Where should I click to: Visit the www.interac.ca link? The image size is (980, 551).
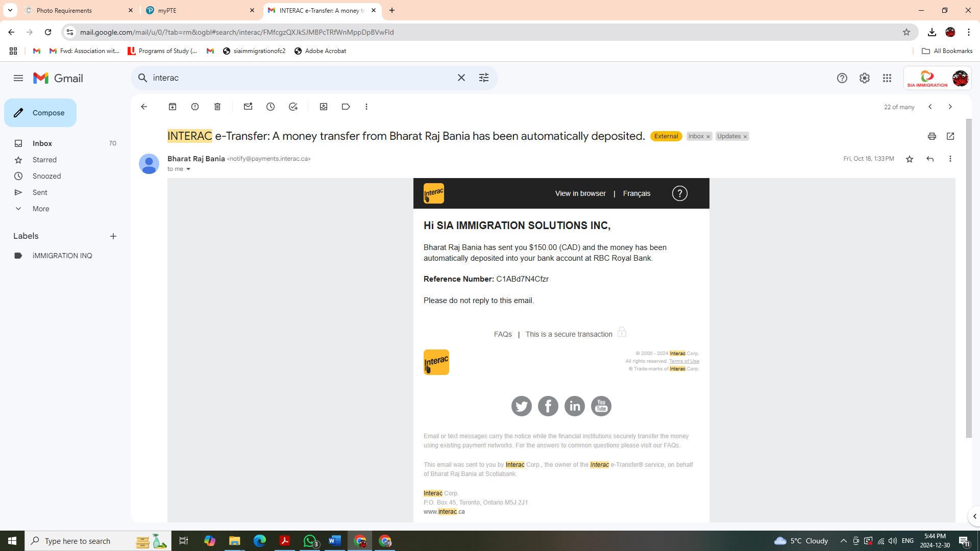[x=444, y=512]
